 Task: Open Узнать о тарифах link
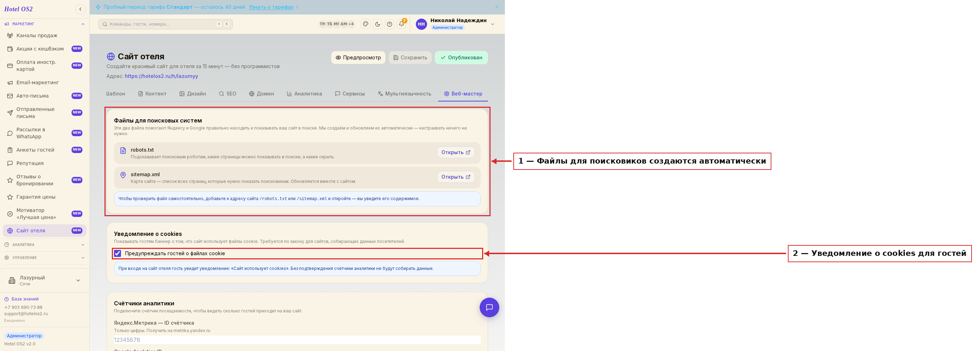coord(271,7)
